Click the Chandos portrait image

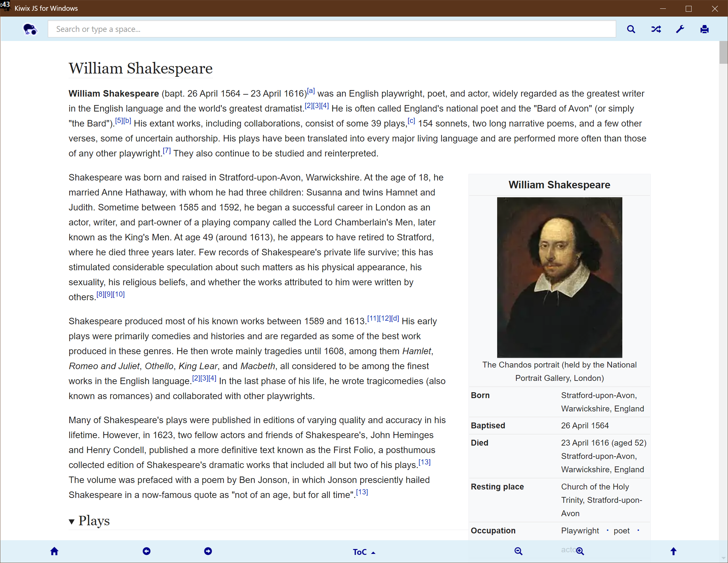coord(559,277)
